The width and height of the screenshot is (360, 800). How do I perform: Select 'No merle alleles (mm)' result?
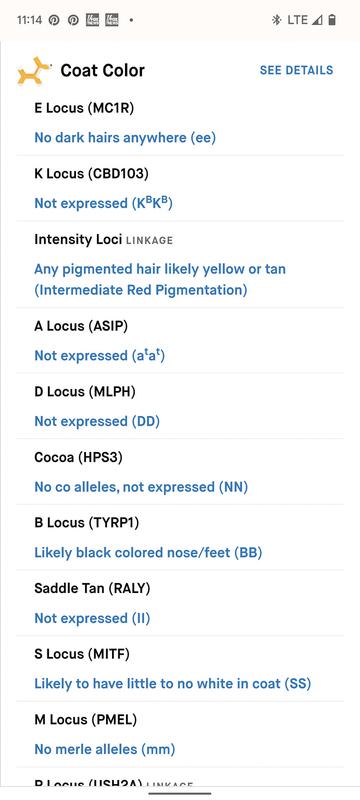coord(105,749)
